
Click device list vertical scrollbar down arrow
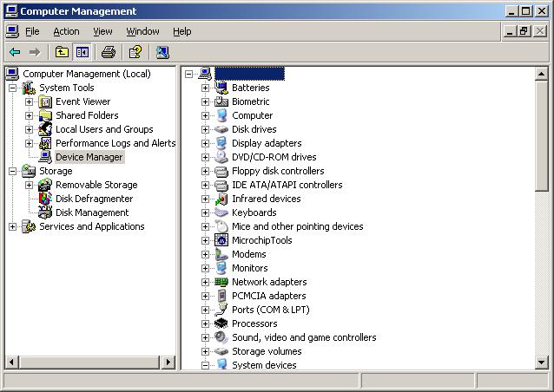[x=542, y=363]
